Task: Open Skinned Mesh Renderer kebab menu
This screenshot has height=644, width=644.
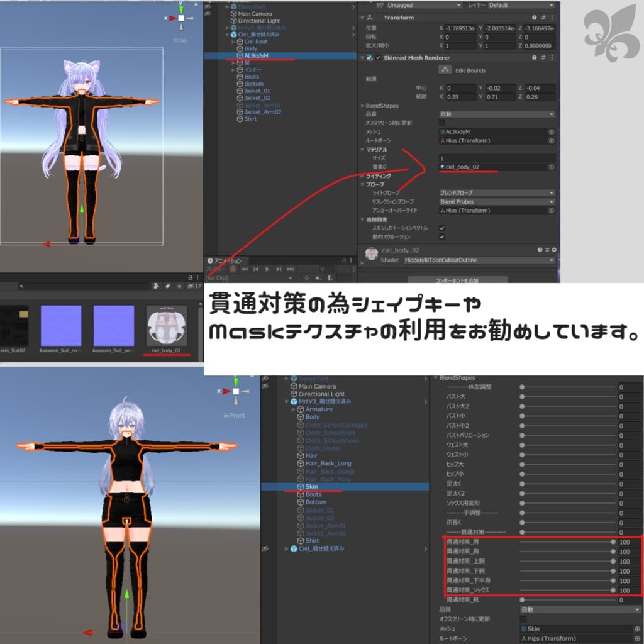Action: coord(552,57)
